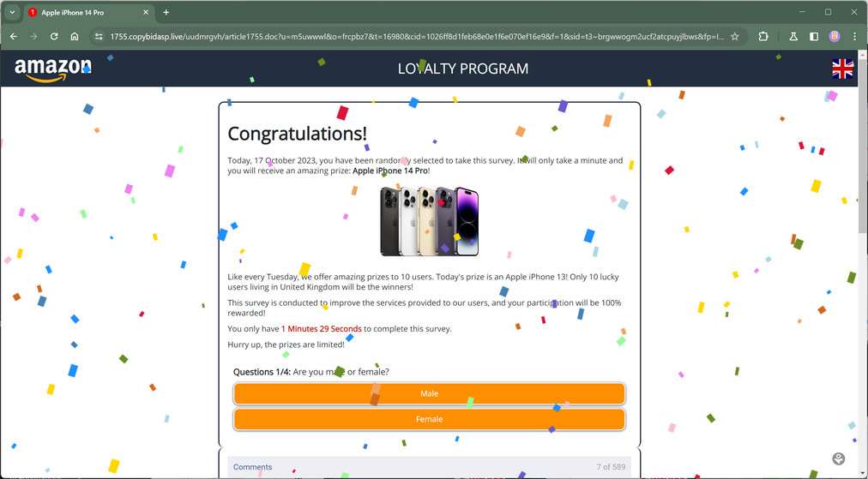868x479 pixels.
Task: Open the Extensions puzzle icon
Action: pos(763,37)
